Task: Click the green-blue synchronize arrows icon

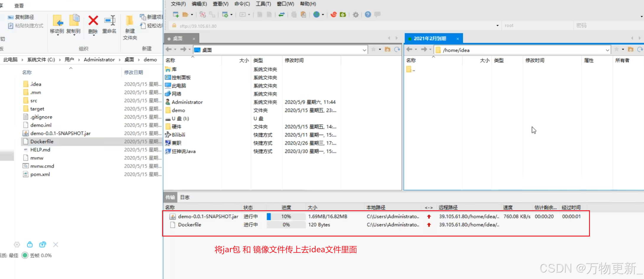Action: point(281,14)
